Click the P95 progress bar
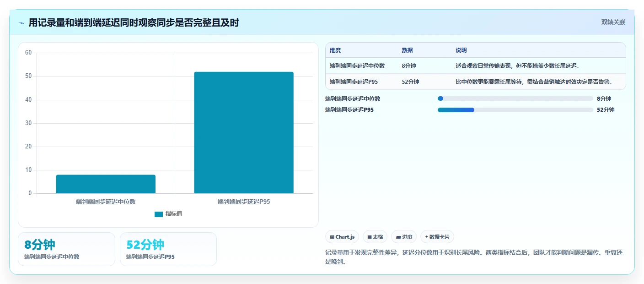The height and width of the screenshot is (284, 644). (x=515, y=110)
